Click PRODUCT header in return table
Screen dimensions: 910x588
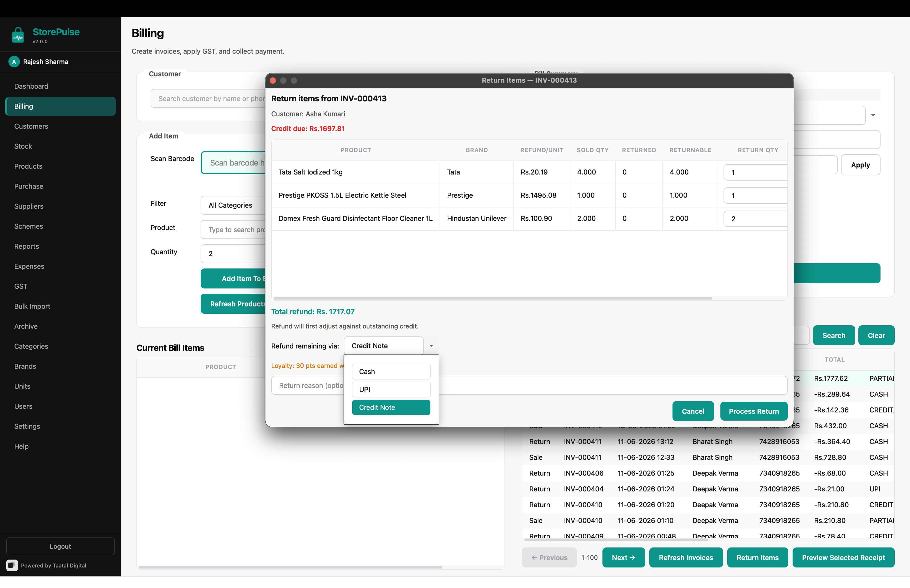[x=355, y=150]
